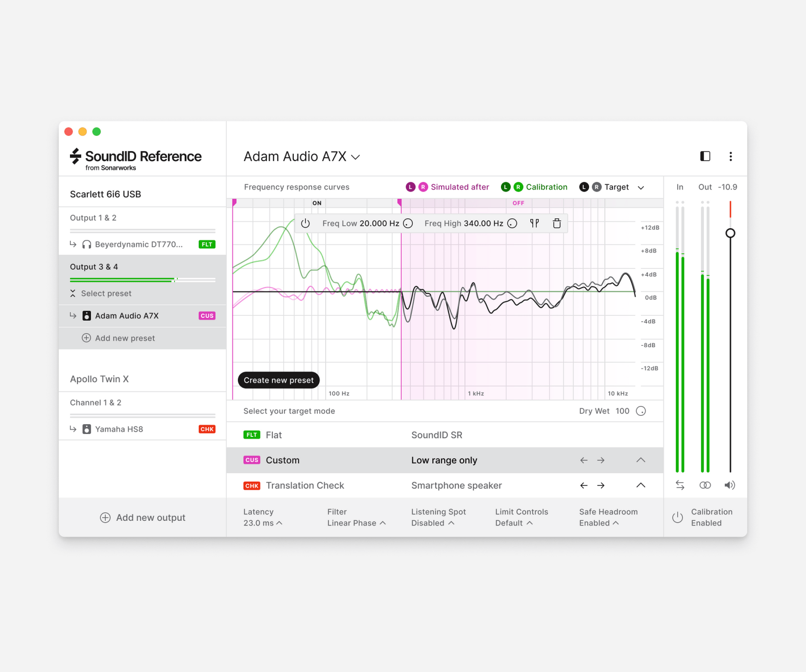Expand the Filter Linear Phase menu
Image resolution: width=806 pixels, height=672 pixels.
(x=356, y=523)
